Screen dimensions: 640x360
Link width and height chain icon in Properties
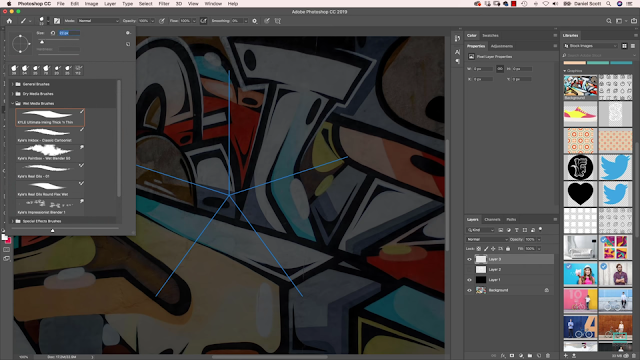[x=500, y=69]
